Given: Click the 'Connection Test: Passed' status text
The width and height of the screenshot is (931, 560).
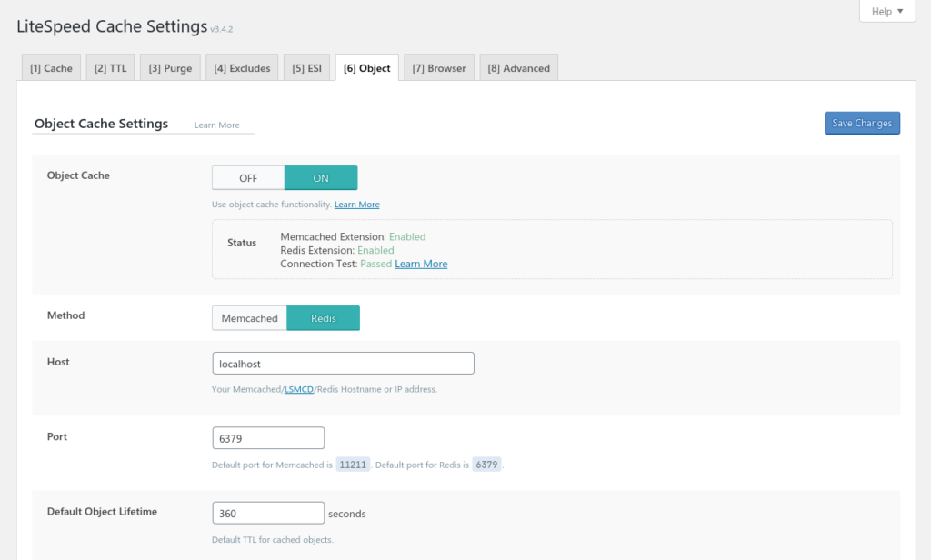Looking at the screenshot, I should pos(336,264).
